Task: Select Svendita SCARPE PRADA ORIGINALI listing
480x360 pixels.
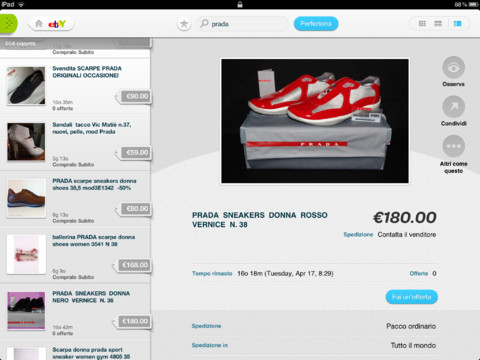Action: (75, 87)
